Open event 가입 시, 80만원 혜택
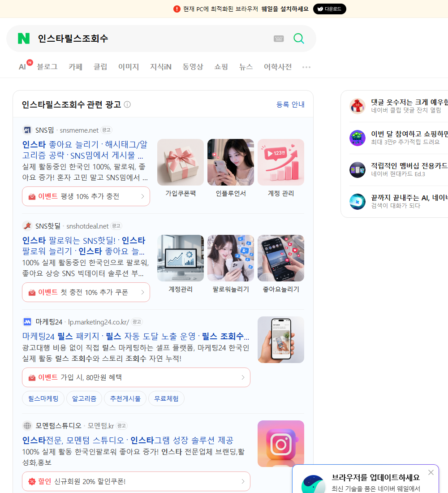This screenshot has height=493, width=448. click(136, 377)
